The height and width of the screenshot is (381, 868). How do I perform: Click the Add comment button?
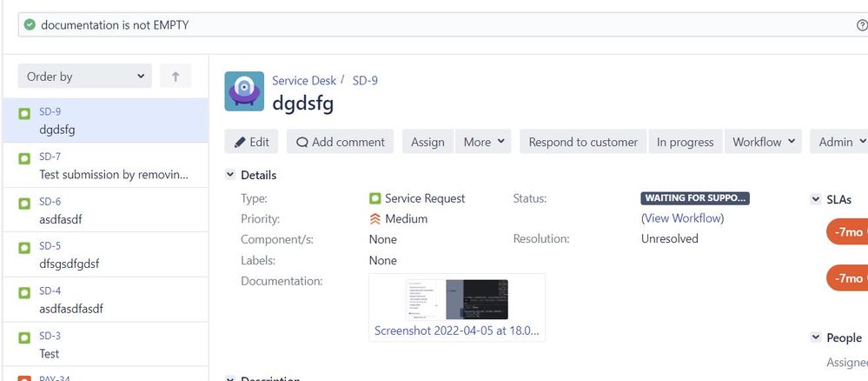[x=340, y=142]
